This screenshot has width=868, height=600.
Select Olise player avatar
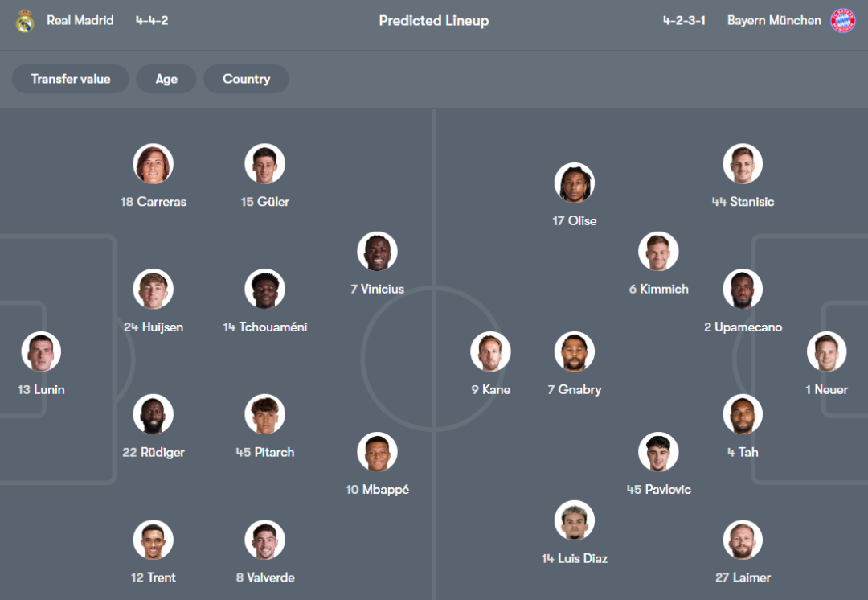click(x=574, y=183)
